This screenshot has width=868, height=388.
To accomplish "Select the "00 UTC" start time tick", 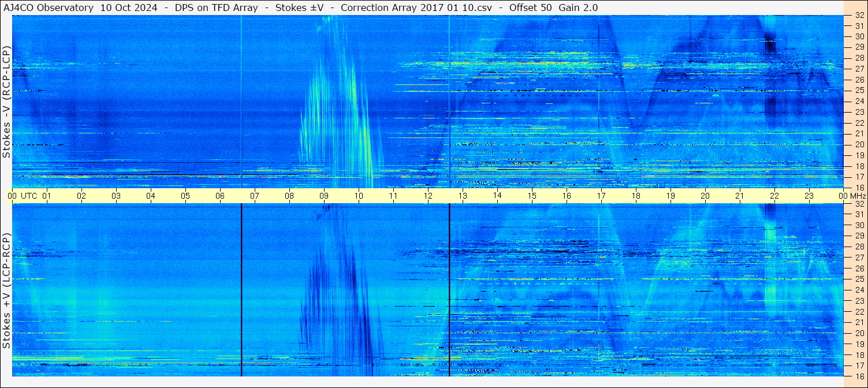I will (23, 196).
